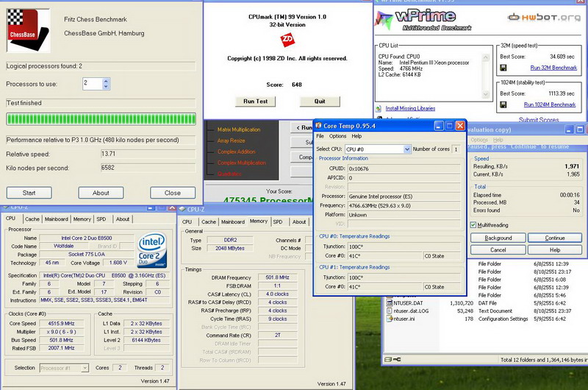Click Run 32M Benchmark link
The height and width of the screenshot is (390, 588).
coord(553,68)
